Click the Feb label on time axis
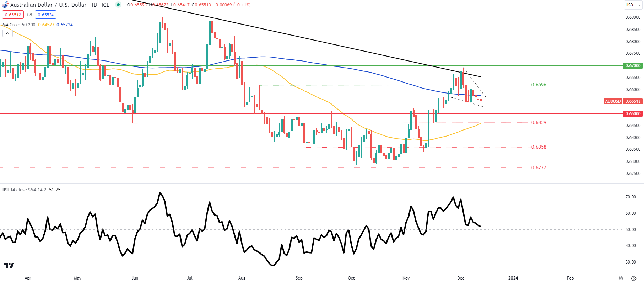 pyautogui.click(x=570, y=278)
